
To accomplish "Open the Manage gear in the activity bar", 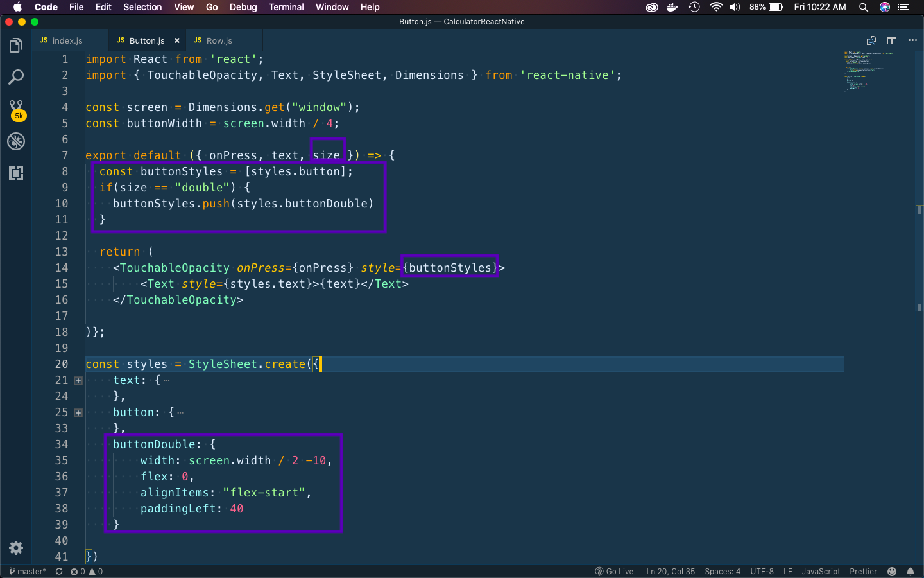I will (16, 548).
